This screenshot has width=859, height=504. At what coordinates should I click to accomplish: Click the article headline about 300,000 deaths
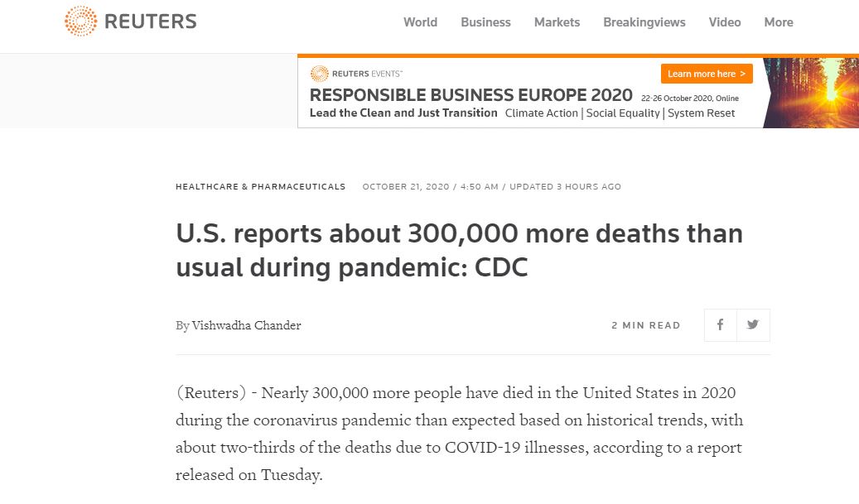point(459,250)
